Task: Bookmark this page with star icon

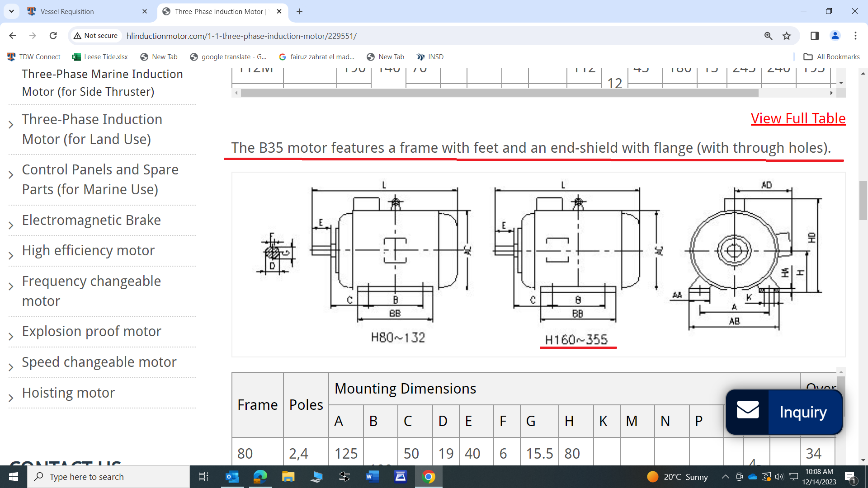Action: tap(787, 36)
